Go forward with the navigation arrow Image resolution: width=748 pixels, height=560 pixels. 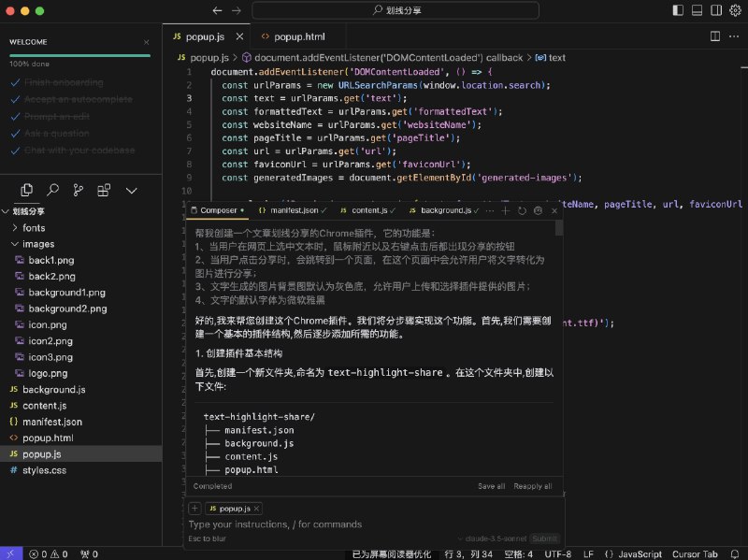[x=237, y=10]
